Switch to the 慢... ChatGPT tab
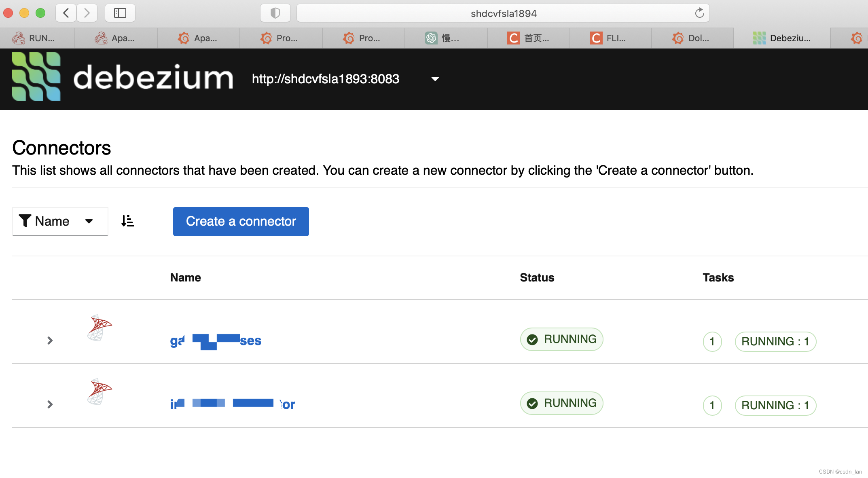The image size is (868, 478). tap(446, 38)
